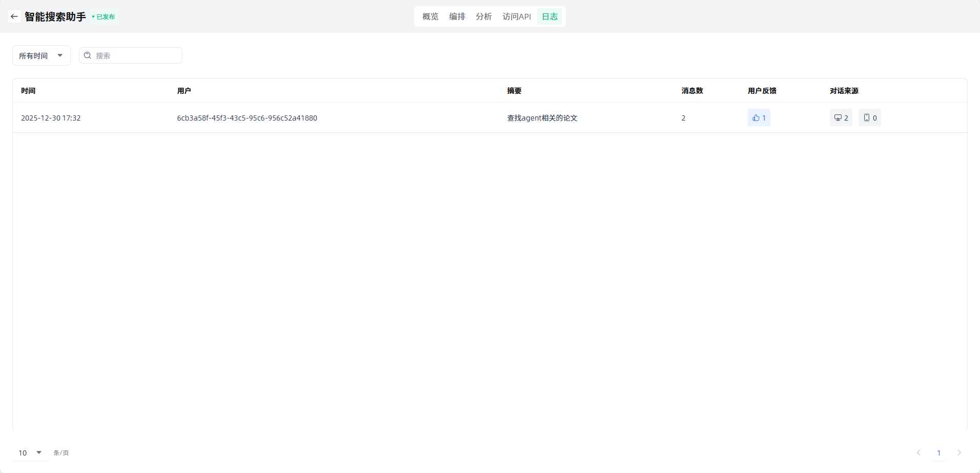Open the log entry 查找agent相关的论文
The width and height of the screenshot is (980, 473).
click(542, 118)
